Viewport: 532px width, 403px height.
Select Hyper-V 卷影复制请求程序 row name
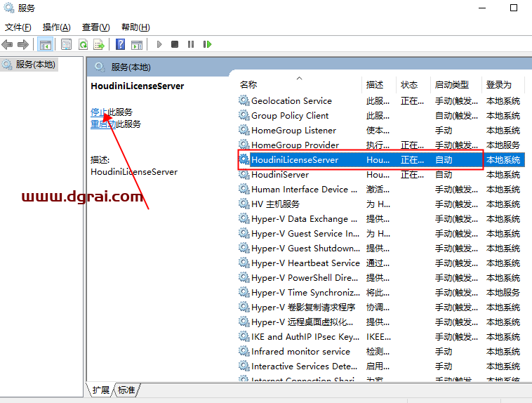[303, 308]
